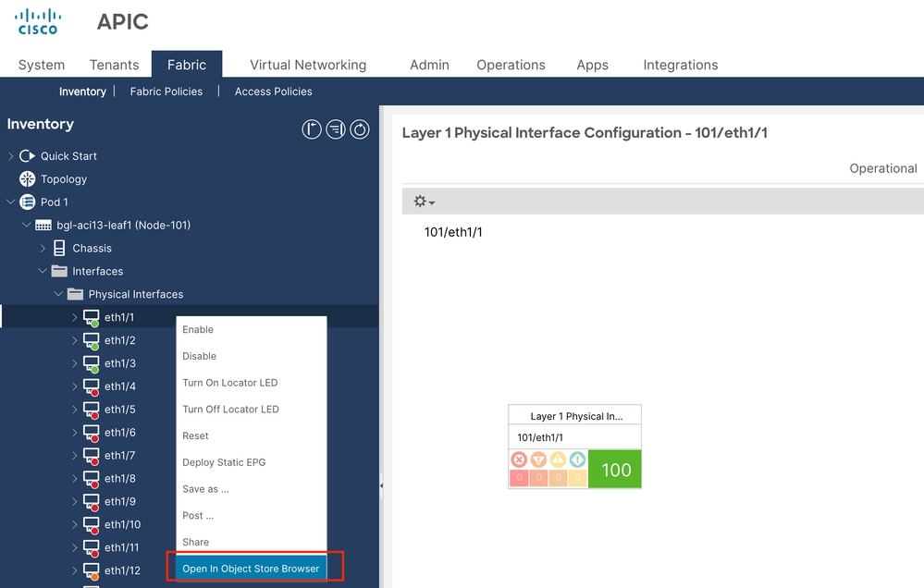Screen dimensions: 924x588
Task: Open the Operations tab
Action: tap(511, 65)
